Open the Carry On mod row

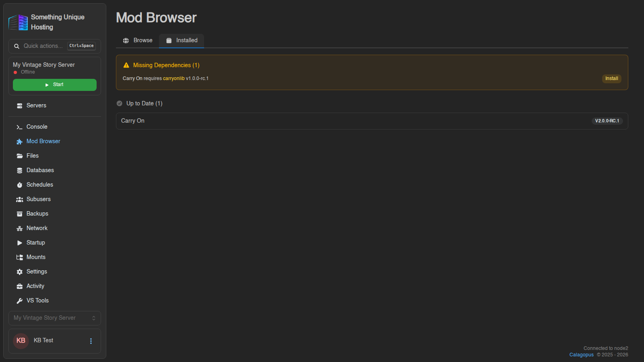pyautogui.click(x=372, y=121)
